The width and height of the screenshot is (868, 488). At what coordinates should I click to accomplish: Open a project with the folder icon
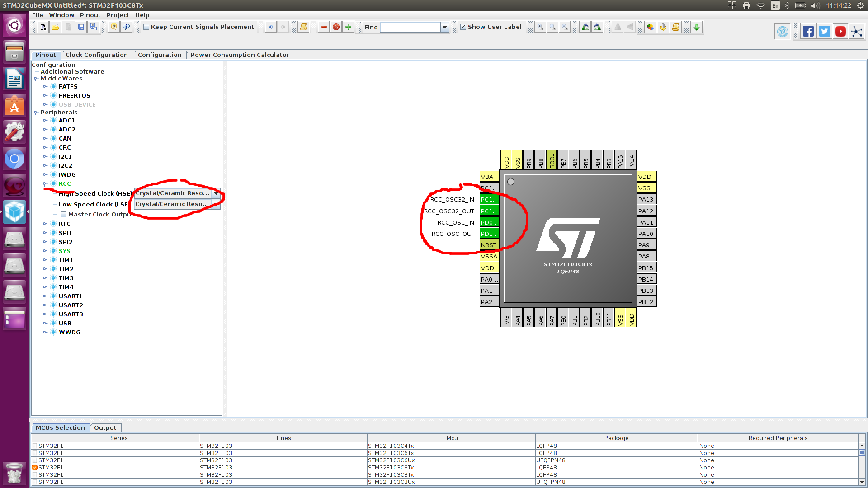coord(56,27)
